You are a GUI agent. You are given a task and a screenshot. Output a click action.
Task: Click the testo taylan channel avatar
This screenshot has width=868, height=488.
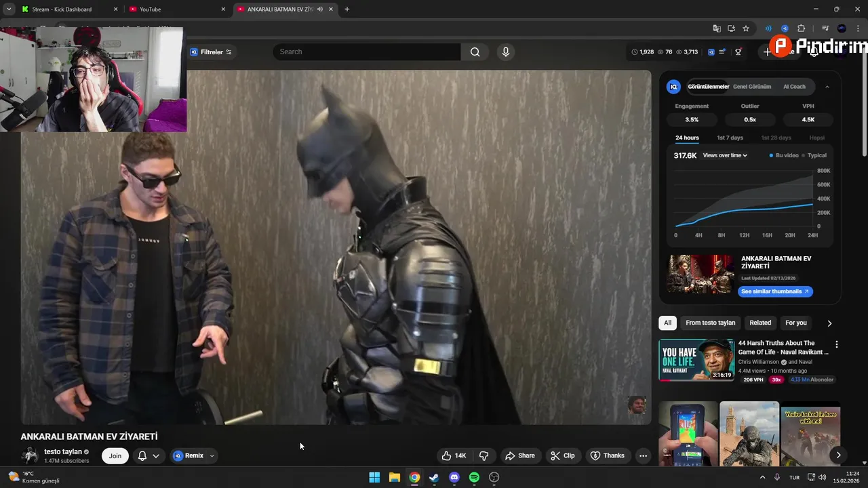[x=30, y=455]
